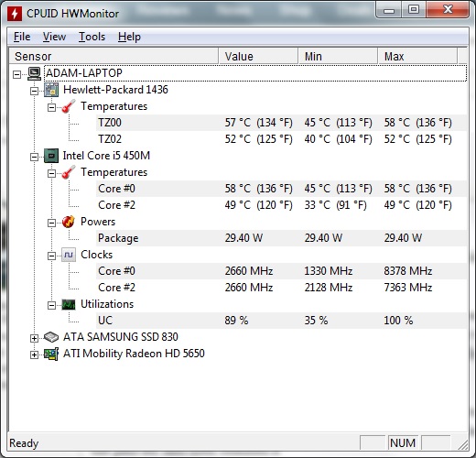Click thermometer icon under Hewlett-Packard 1436
The image size is (476, 458).
pos(69,106)
